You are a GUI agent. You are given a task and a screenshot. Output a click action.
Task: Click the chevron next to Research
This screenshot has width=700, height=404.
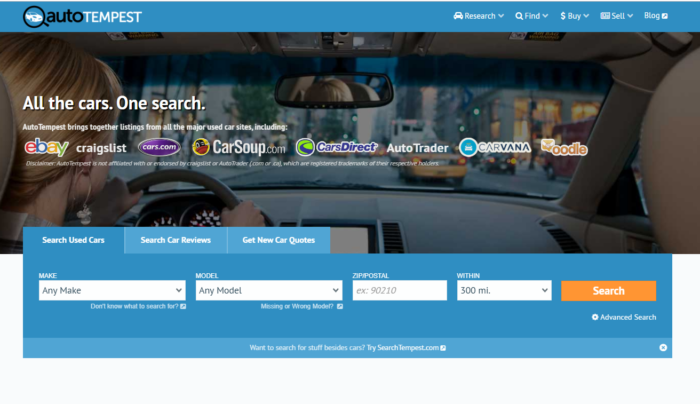point(501,16)
